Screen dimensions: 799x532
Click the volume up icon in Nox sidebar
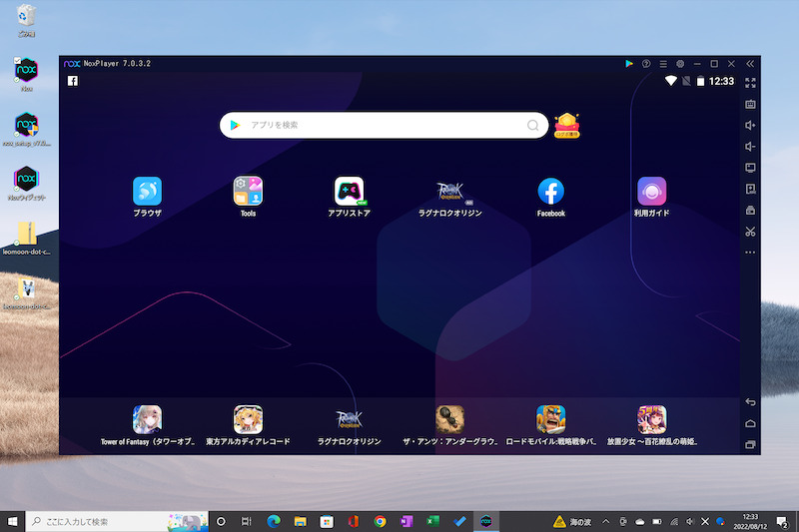tap(750, 125)
